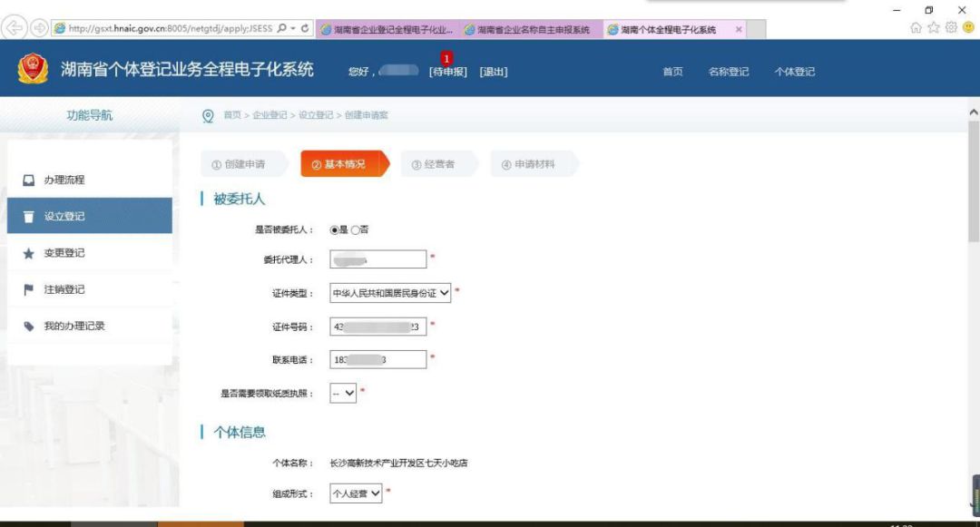Viewport: 980px width, 527px height.
Task: Open the 组成形式 dropdown
Action: click(x=356, y=493)
